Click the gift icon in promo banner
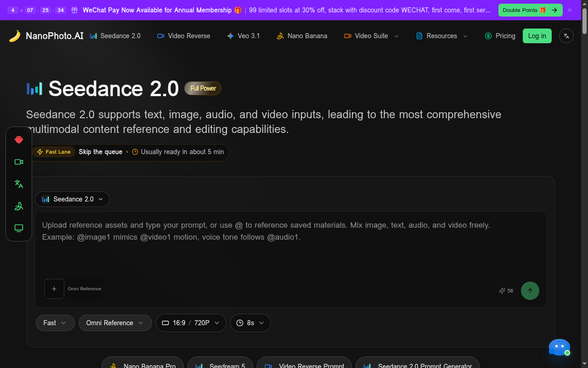 coord(74,10)
